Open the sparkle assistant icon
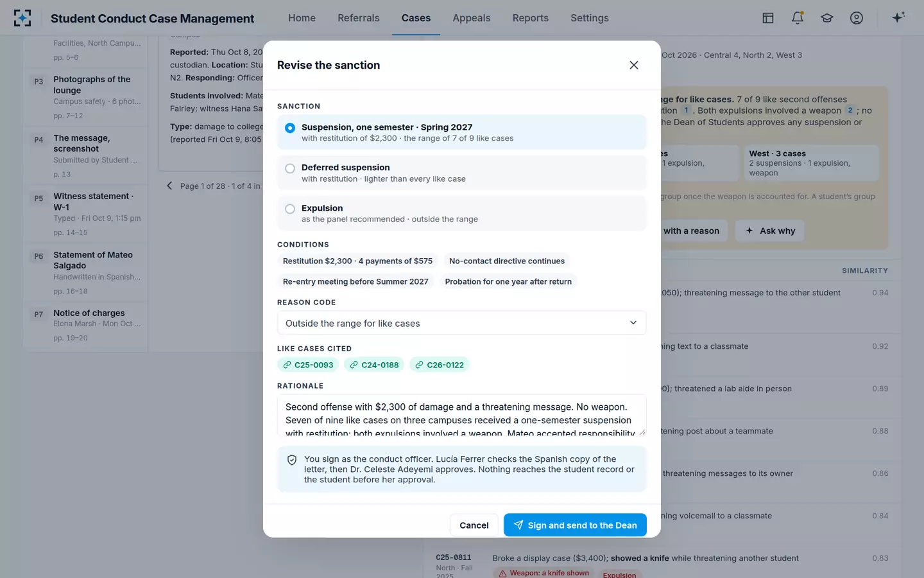The height and width of the screenshot is (578, 924). click(x=898, y=17)
